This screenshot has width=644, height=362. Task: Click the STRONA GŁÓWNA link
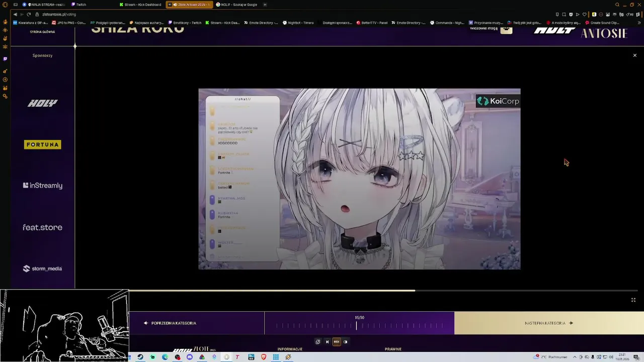tap(42, 32)
